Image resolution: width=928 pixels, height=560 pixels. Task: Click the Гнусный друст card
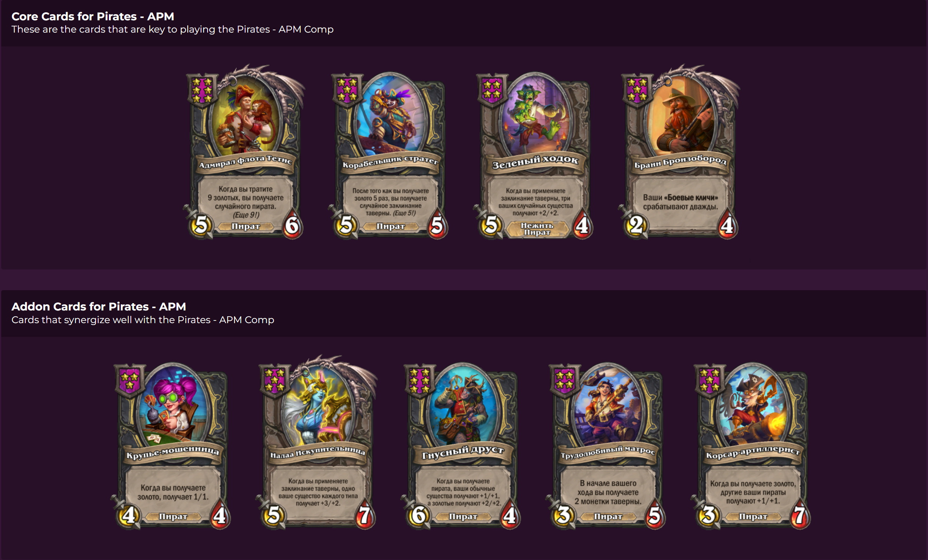coord(462,446)
